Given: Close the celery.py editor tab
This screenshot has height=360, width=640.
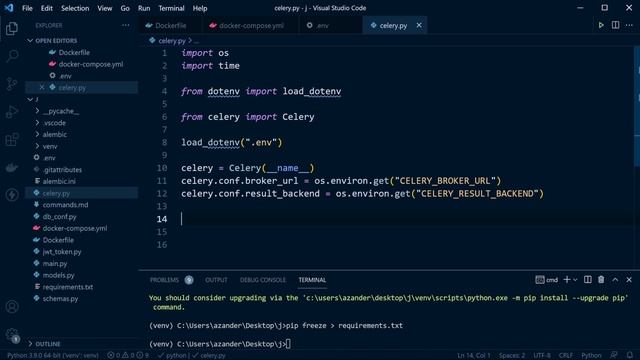Looking at the screenshot, I should coord(419,25).
